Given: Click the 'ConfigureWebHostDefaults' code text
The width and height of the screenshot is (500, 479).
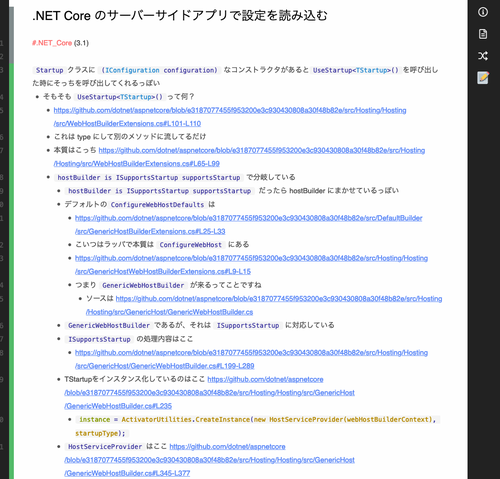Looking at the screenshot, I should click(157, 204).
